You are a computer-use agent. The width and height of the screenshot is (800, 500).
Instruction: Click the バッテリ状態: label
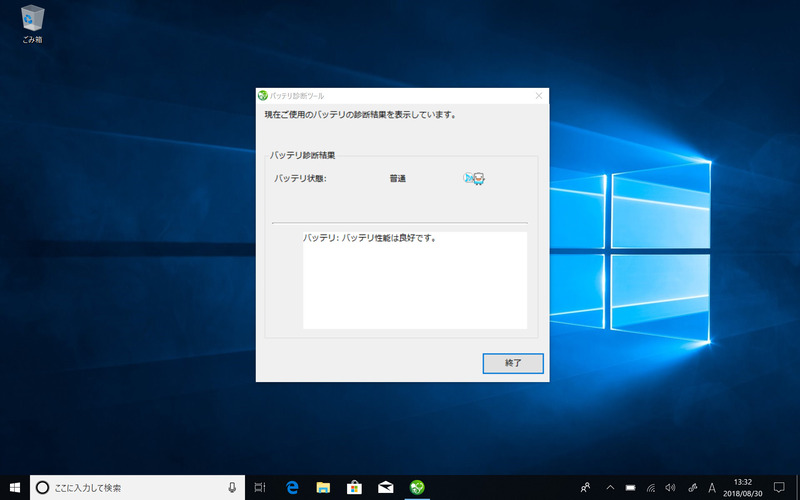click(300, 179)
